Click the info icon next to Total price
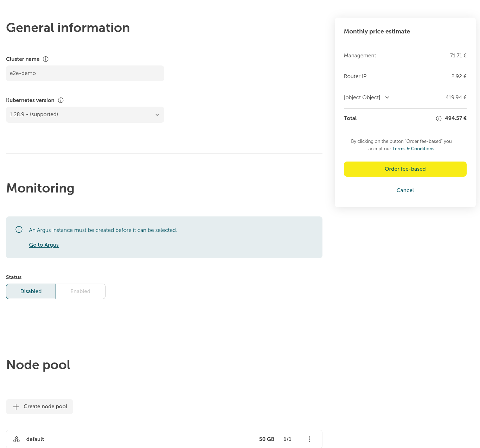Image resolution: width=480 pixels, height=448 pixels. click(439, 119)
